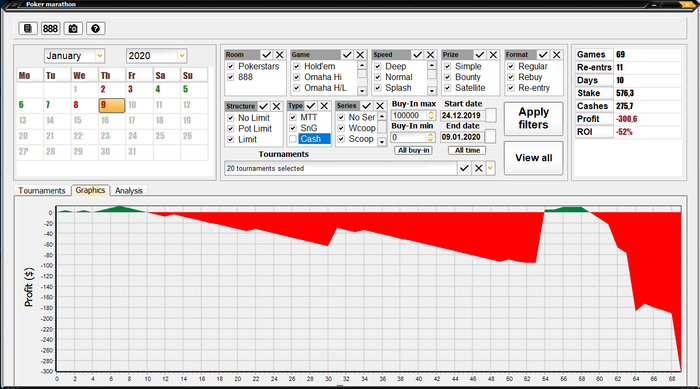Check all items in the Structure filter
This screenshot has width=700, height=389.
[x=264, y=106]
